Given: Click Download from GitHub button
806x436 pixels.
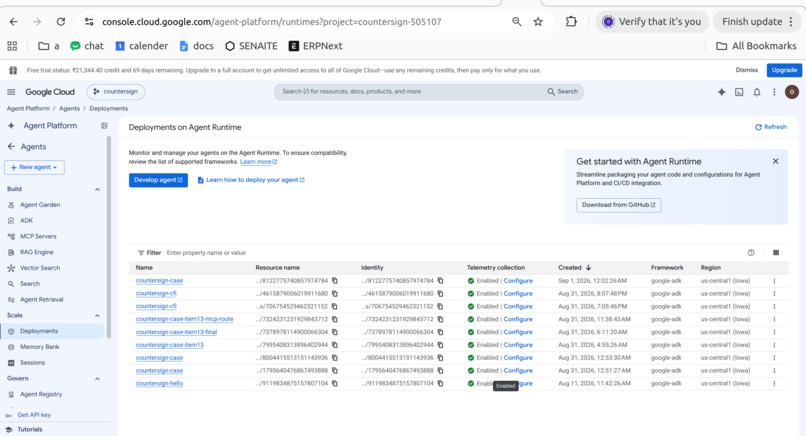Looking at the screenshot, I should (618, 205).
